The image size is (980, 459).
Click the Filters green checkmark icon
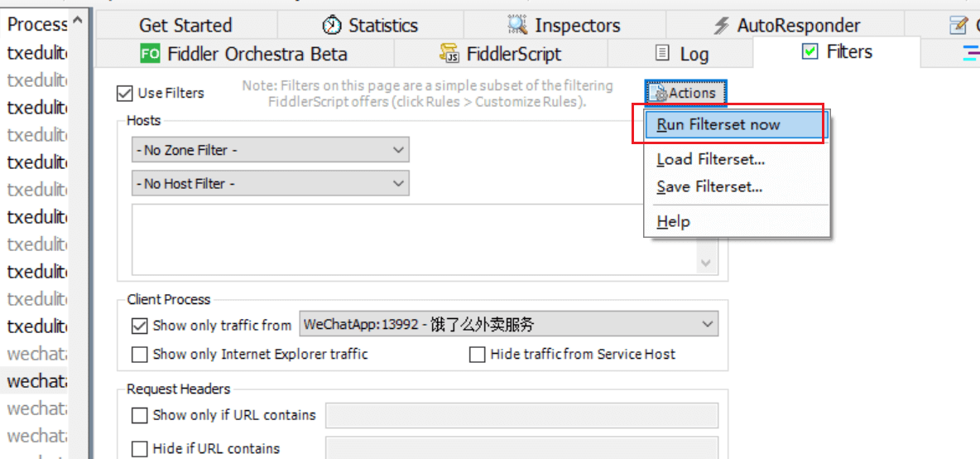(810, 51)
